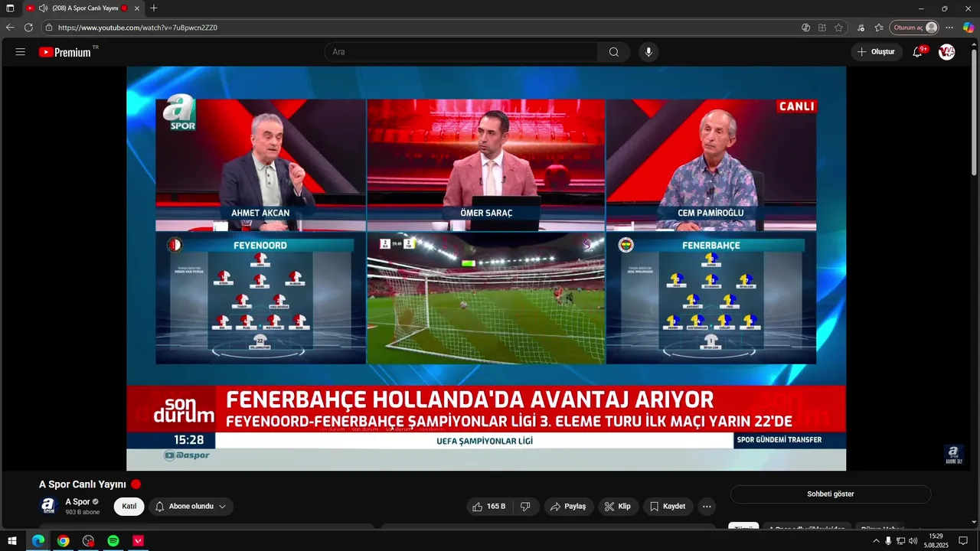The height and width of the screenshot is (551, 980).
Task: Click the Oturum aç profile button
Action: coord(914,28)
